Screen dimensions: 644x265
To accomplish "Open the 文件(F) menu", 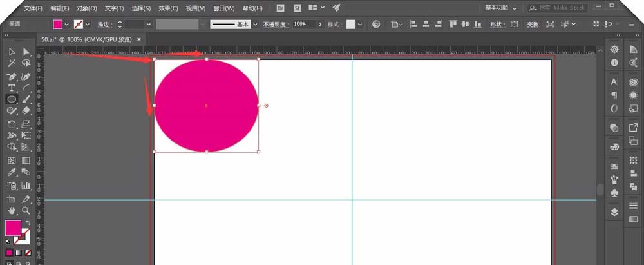I will tap(33, 8).
